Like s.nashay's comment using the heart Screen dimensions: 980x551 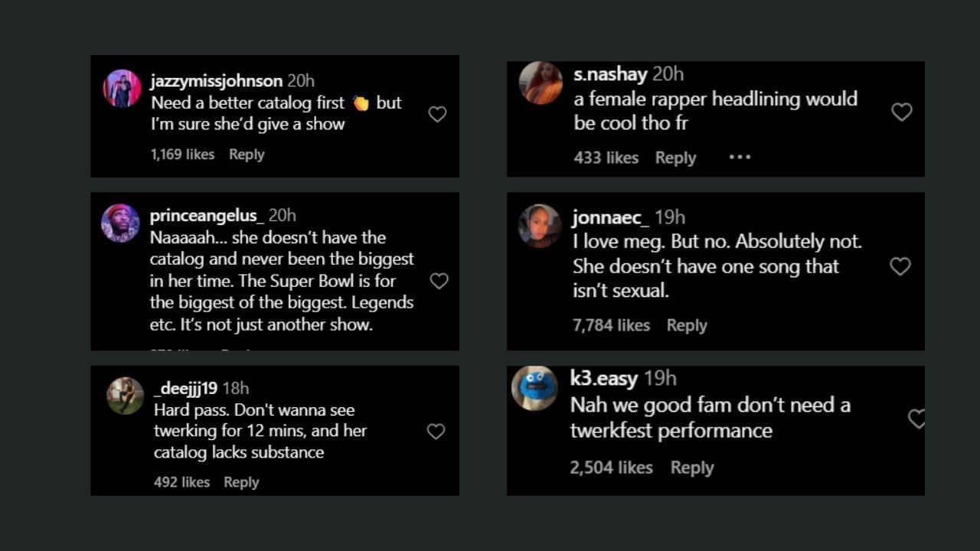tap(901, 111)
